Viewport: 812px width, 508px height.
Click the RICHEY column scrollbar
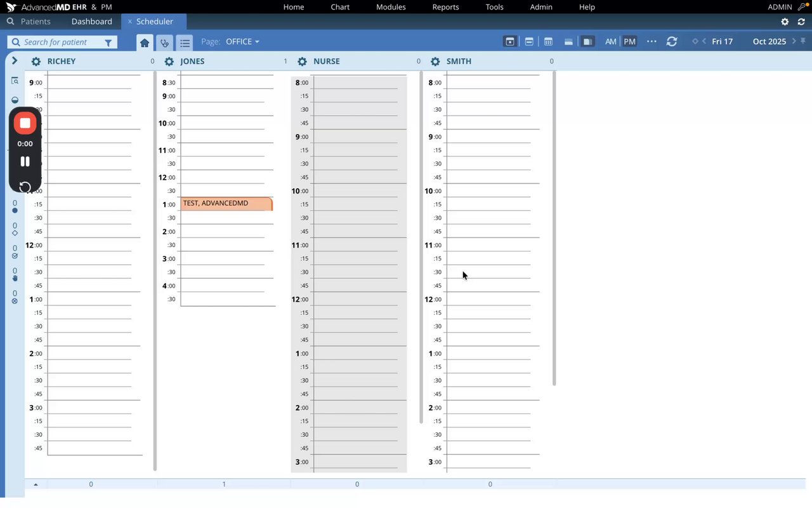(x=155, y=271)
